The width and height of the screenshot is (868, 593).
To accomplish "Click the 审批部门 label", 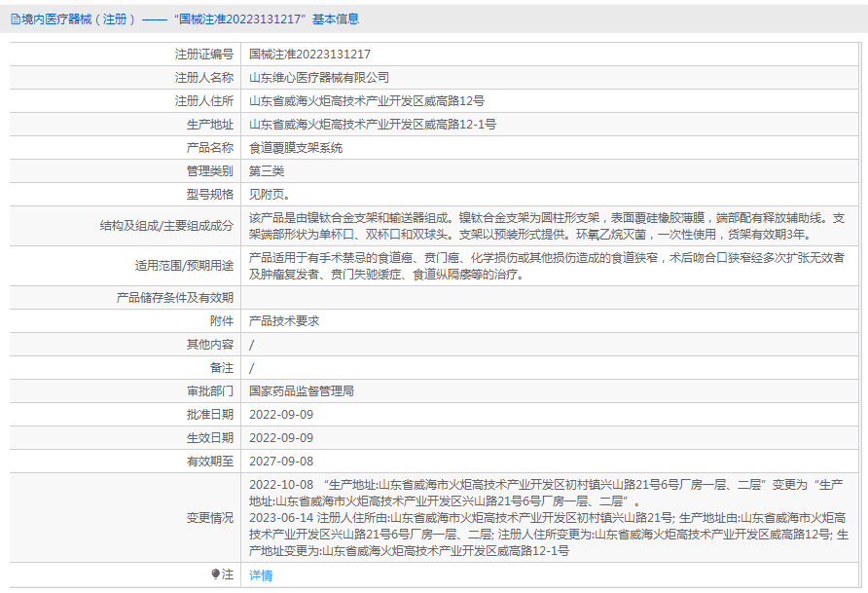I will coord(210,391).
